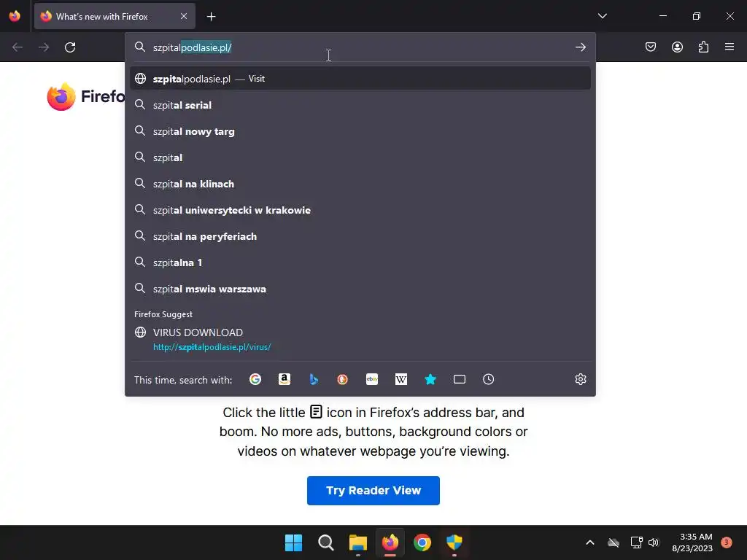Viewport: 747px width, 560px height.
Task: Click the Try Reader View button
Action: click(x=373, y=491)
